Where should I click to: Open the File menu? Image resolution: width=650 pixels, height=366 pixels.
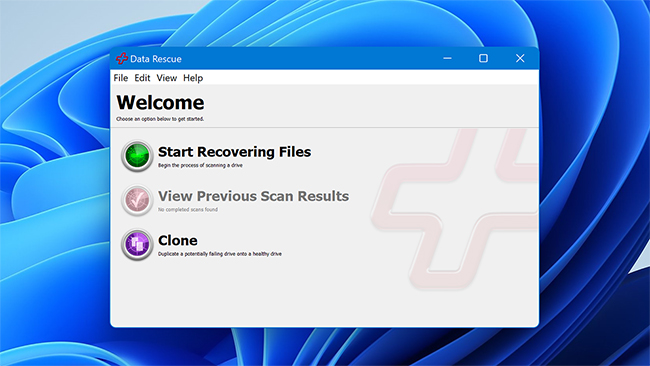(x=121, y=78)
